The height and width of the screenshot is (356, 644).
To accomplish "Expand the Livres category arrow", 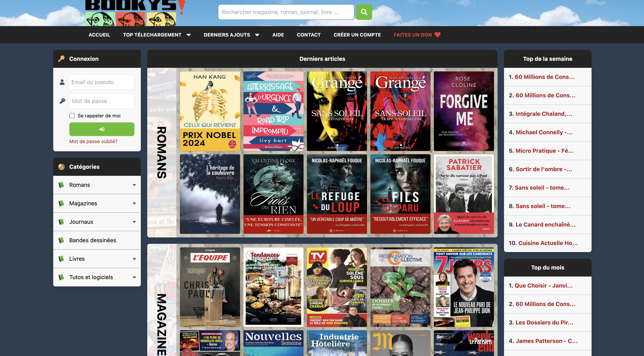I will point(134,259).
